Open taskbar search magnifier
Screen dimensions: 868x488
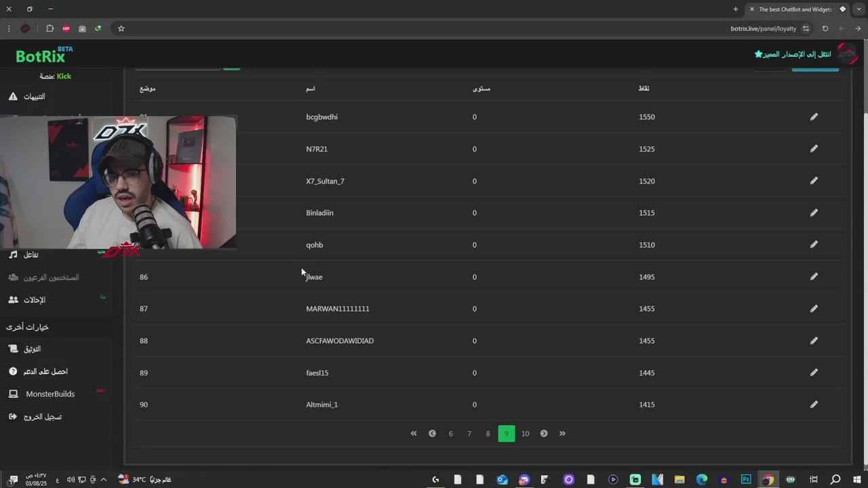point(835,479)
